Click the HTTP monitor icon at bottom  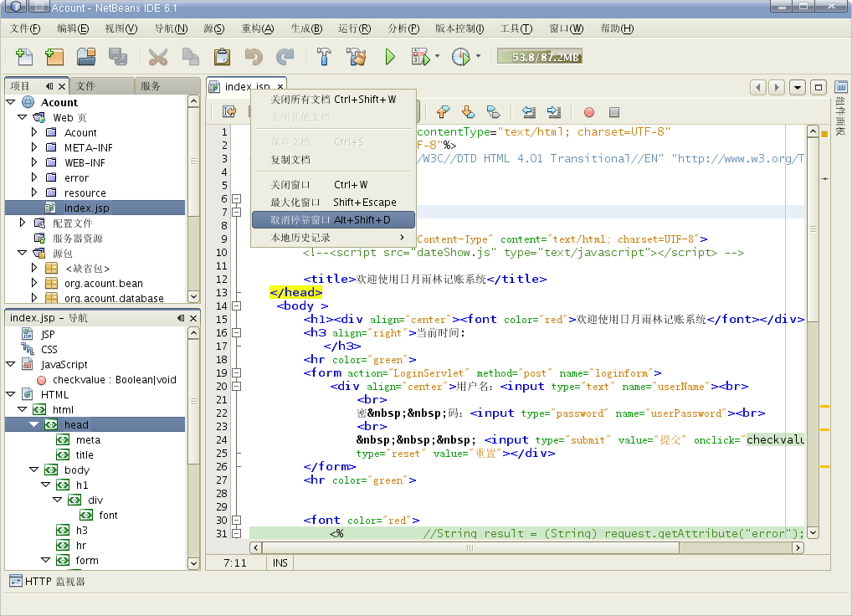[16, 581]
